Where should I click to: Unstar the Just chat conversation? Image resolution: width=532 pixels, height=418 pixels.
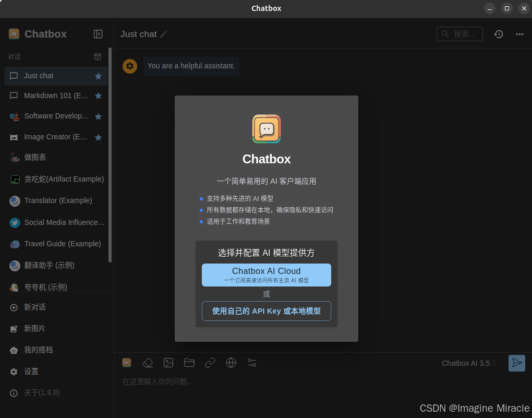click(x=98, y=76)
